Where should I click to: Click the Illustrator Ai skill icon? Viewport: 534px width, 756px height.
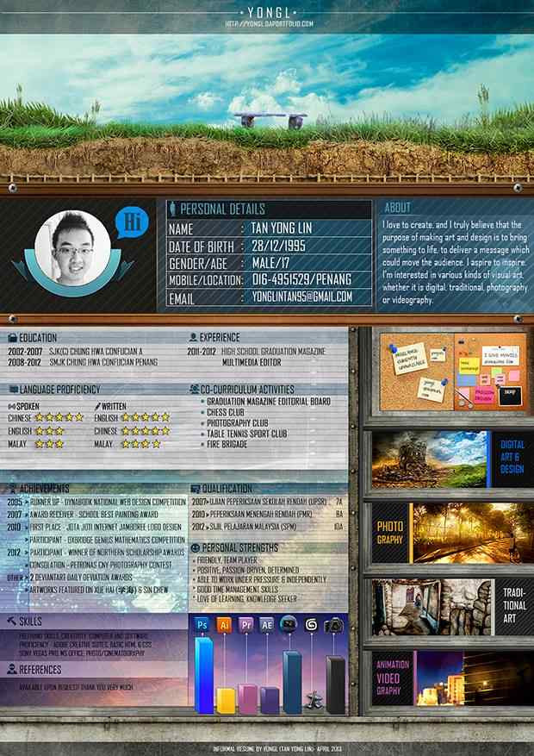[225, 624]
